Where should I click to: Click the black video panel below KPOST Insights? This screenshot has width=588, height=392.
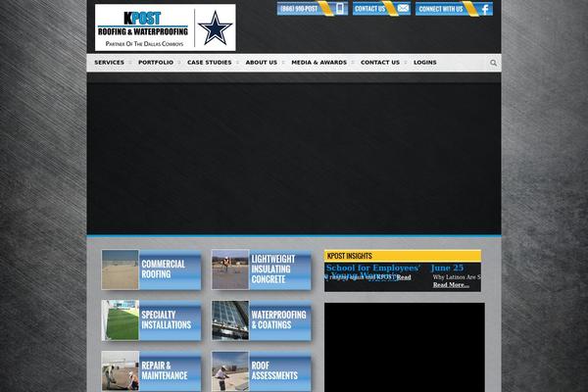click(x=404, y=347)
